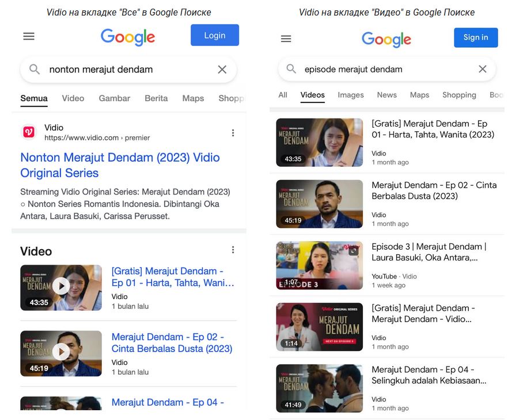
Task: Click Episode 3 YouTube video thumbnail
Action: coord(319,265)
